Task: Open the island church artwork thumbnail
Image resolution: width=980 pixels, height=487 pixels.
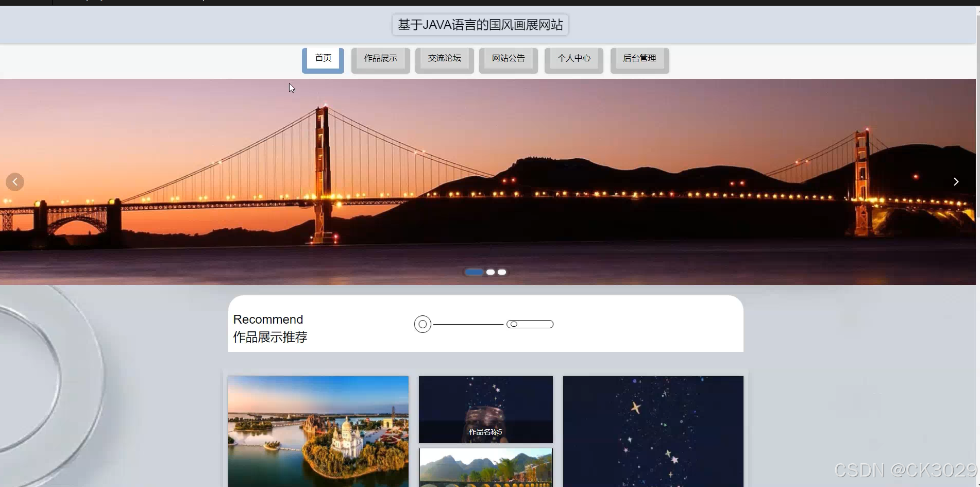Action: pyautogui.click(x=318, y=431)
